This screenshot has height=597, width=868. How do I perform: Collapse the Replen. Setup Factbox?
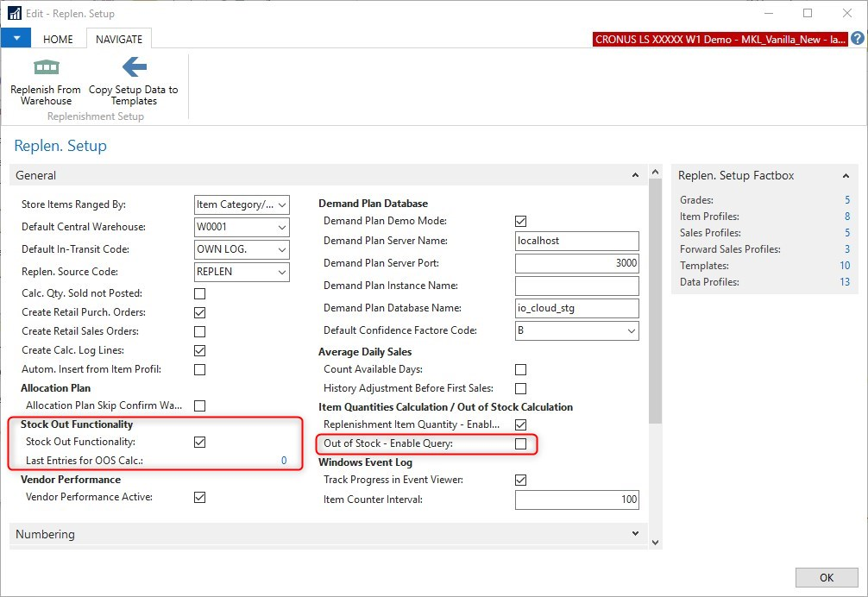tap(845, 175)
